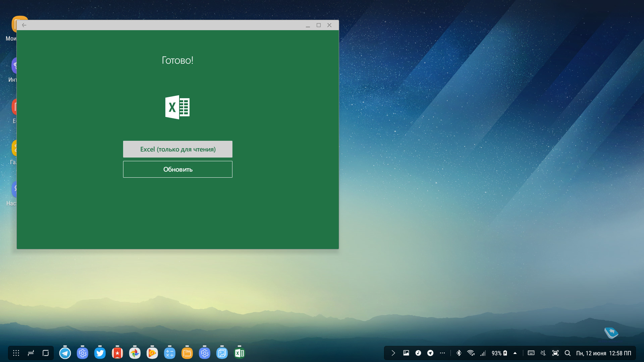Image resolution: width=644 pixels, height=362 pixels.
Task: Open first Settings gear icon in taskbar
Action: [x=83, y=353]
